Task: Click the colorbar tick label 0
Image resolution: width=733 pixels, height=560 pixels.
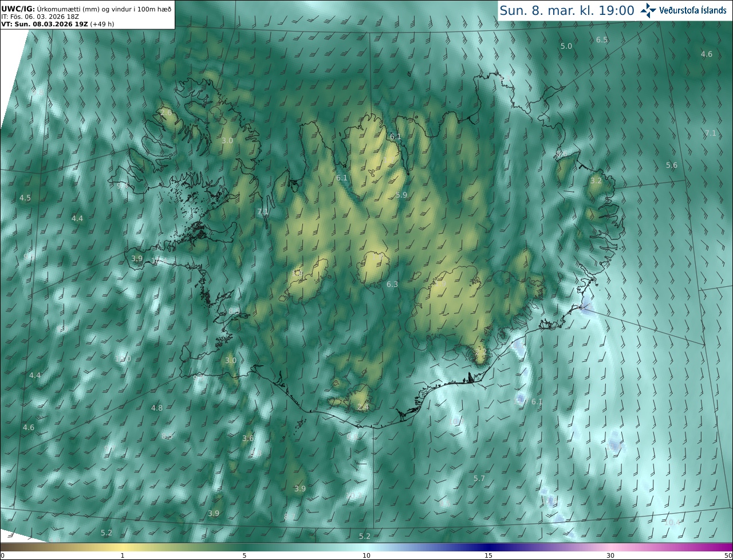Action: click(2, 555)
